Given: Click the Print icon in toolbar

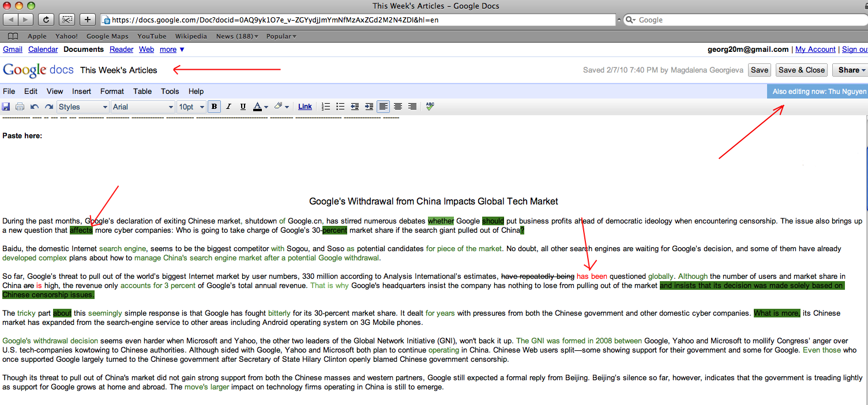Looking at the screenshot, I should coord(20,107).
